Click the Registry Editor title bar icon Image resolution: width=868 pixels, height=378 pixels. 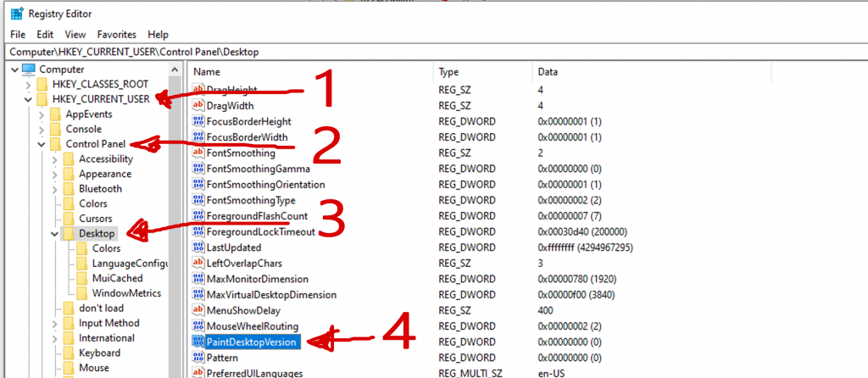click(x=17, y=14)
